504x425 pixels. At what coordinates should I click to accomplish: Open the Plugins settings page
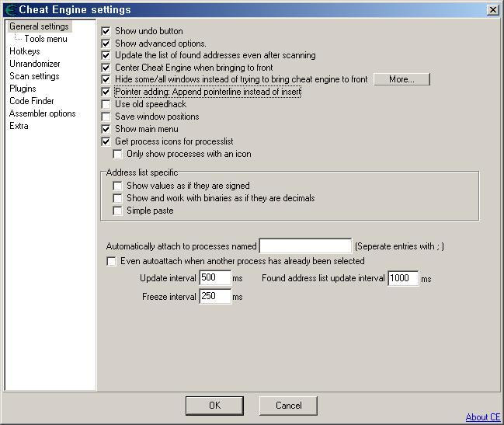tap(23, 89)
